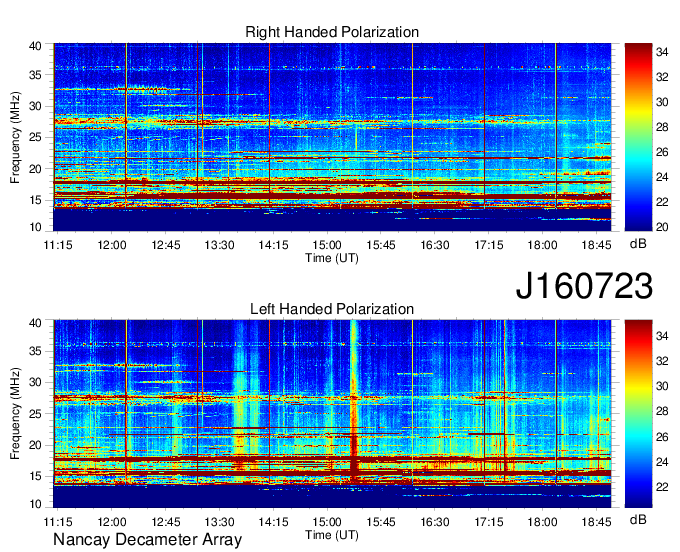The height and width of the screenshot is (552, 680).
Task: Click the 10 MHz tick of Left Handed plot
Action: 36,504
